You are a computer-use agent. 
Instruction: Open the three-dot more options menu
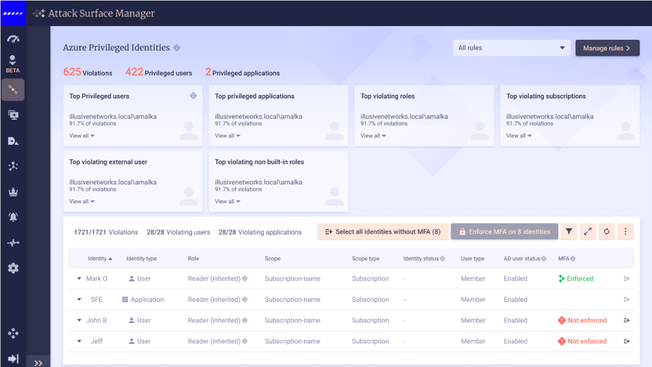[625, 232]
